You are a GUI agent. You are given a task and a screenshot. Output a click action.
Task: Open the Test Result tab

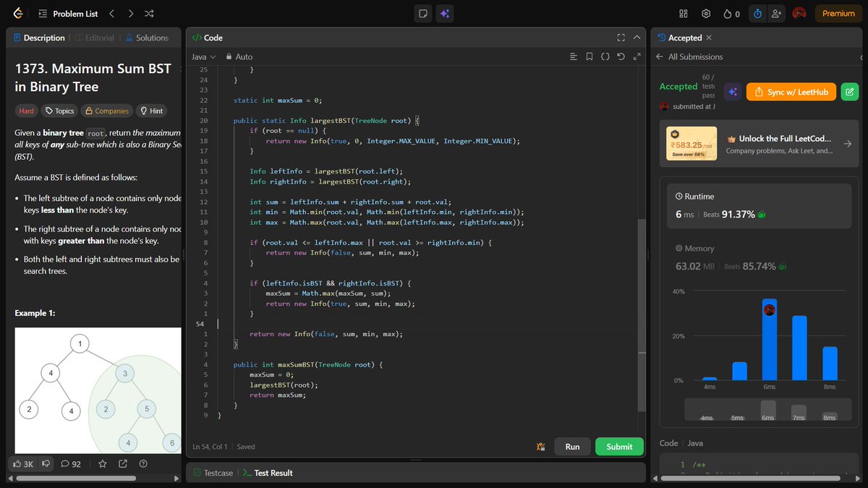pyautogui.click(x=268, y=473)
